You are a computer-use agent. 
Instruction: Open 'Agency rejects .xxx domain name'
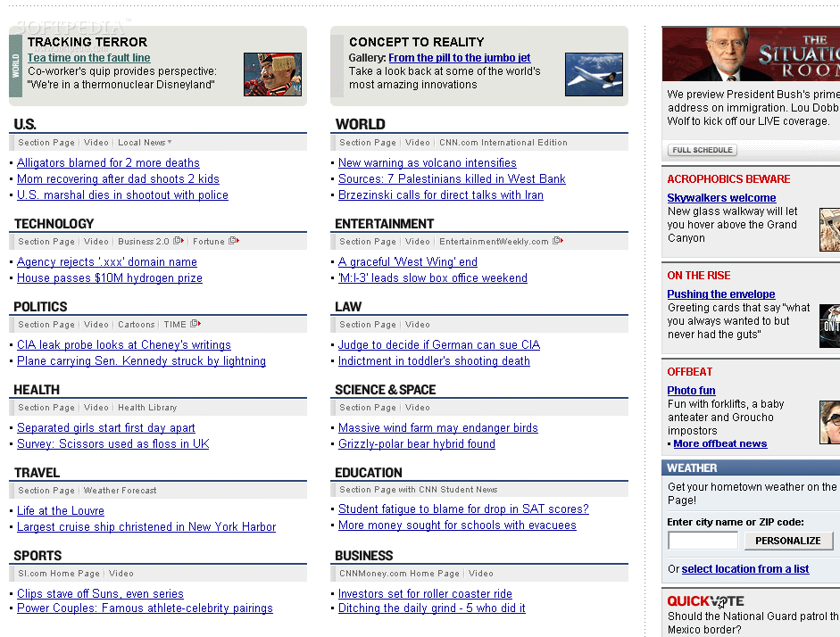107,261
